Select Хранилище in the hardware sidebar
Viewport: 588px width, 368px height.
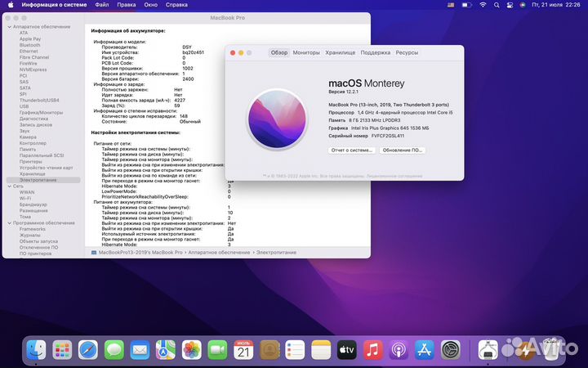pos(32,174)
